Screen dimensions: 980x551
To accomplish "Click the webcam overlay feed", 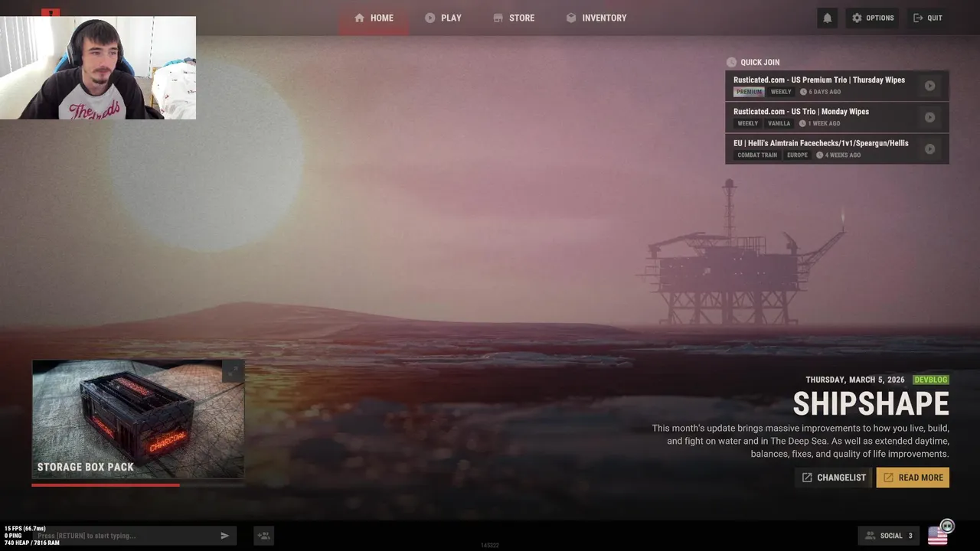I will click(98, 68).
